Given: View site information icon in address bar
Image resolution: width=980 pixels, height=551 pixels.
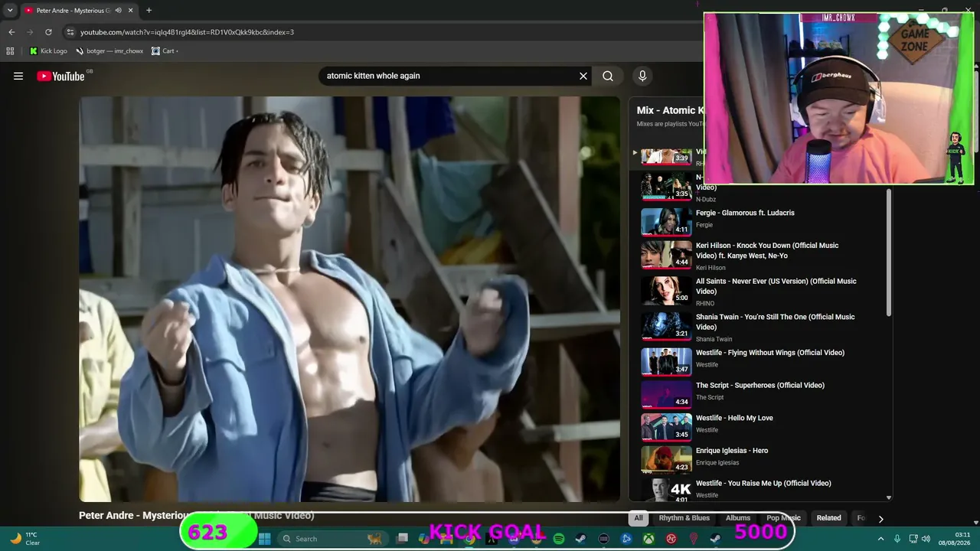Looking at the screenshot, I should (70, 32).
